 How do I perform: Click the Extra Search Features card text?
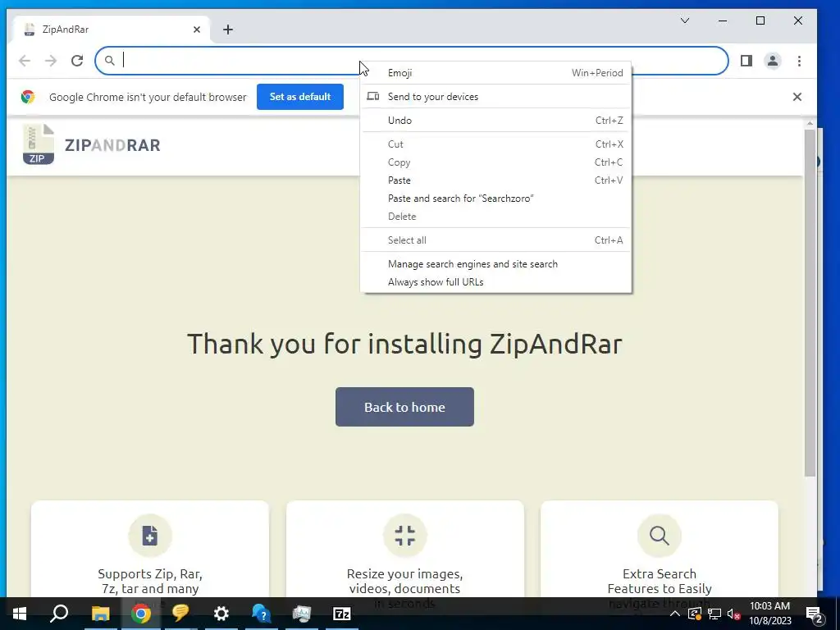click(x=660, y=582)
